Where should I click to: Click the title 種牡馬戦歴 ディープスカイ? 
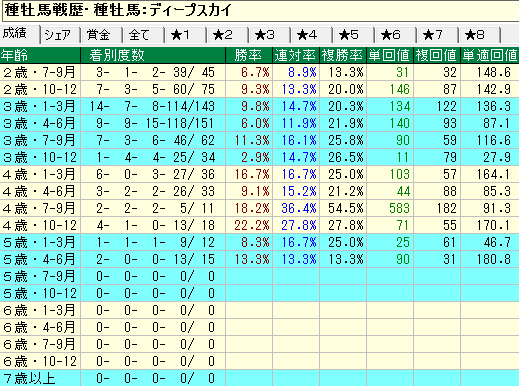coord(117,10)
